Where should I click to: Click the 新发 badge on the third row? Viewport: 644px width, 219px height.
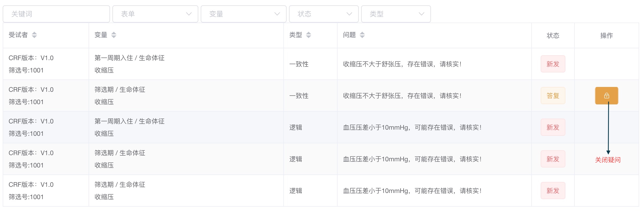coord(553,127)
